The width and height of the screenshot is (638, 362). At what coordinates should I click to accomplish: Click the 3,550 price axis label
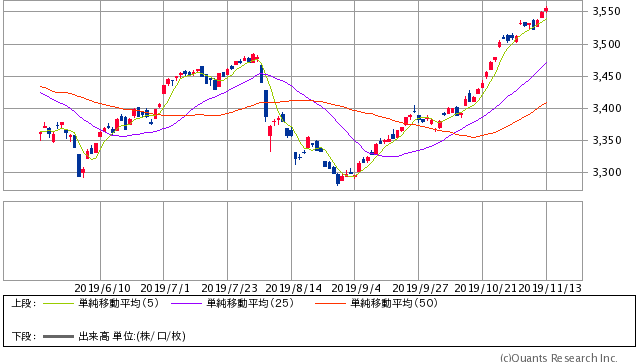point(607,11)
